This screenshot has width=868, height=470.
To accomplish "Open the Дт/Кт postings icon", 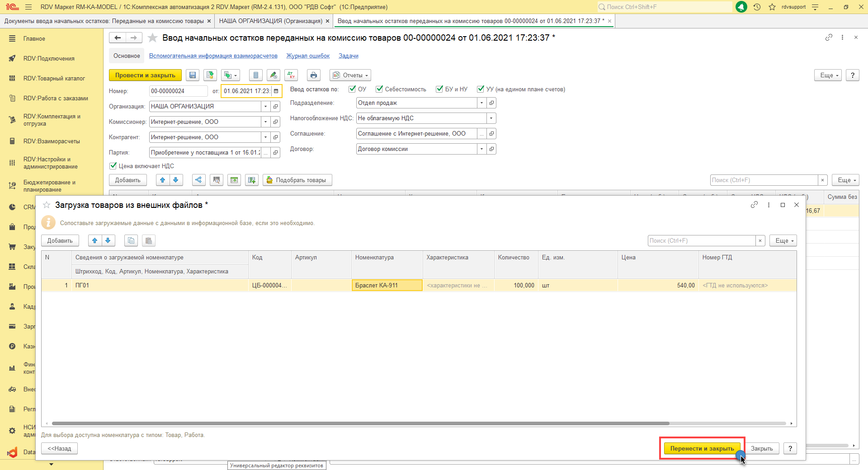I will [291, 75].
